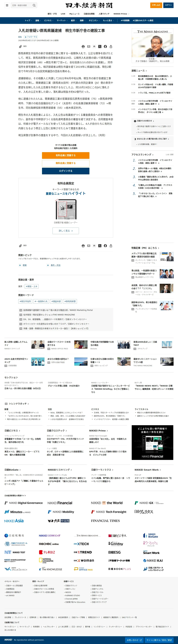Click the envelope icon below the article
This screenshot has height=644, width=178.
(x=89, y=246)
